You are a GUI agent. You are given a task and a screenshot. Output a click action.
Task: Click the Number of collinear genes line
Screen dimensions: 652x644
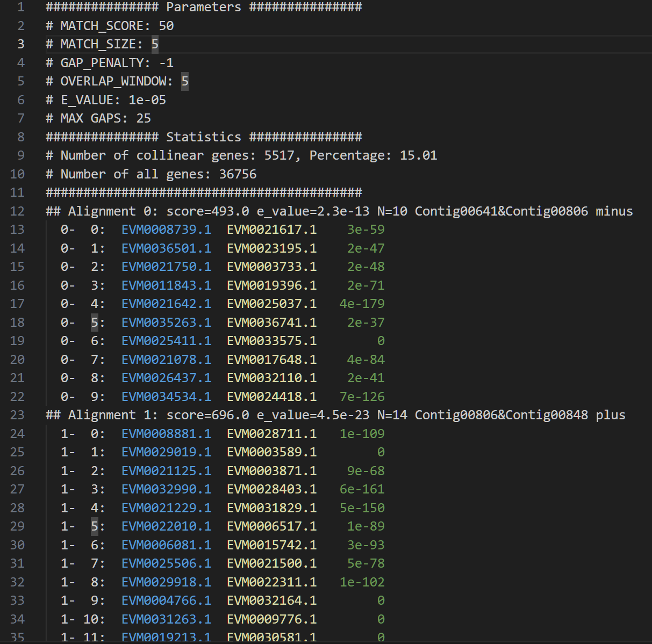coord(241,155)
